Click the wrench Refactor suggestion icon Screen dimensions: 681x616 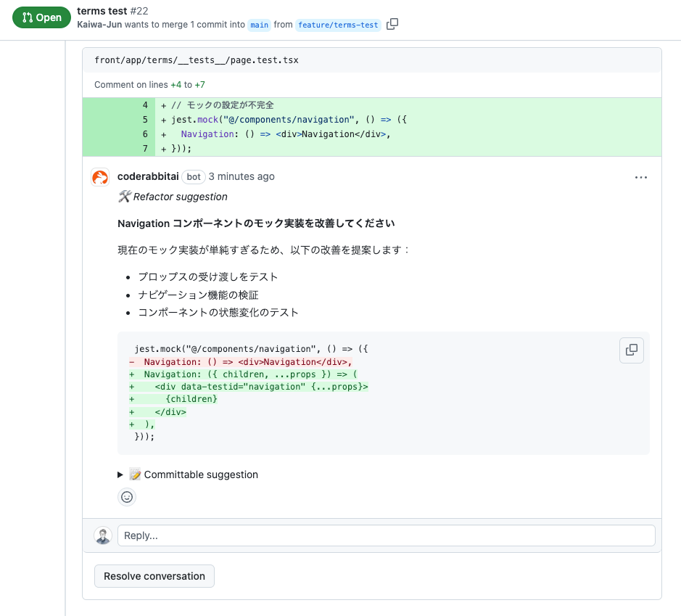[x=123, y=196]
